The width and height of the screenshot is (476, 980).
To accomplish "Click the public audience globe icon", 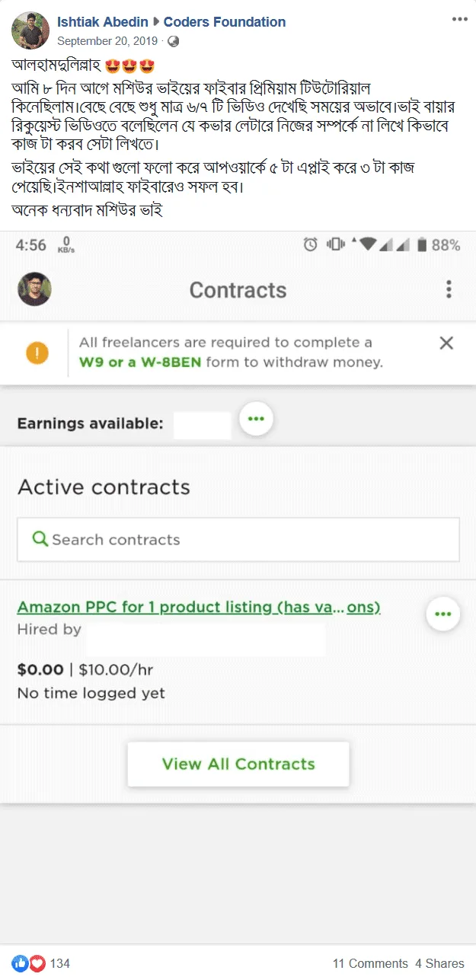I will coord(173,41).
